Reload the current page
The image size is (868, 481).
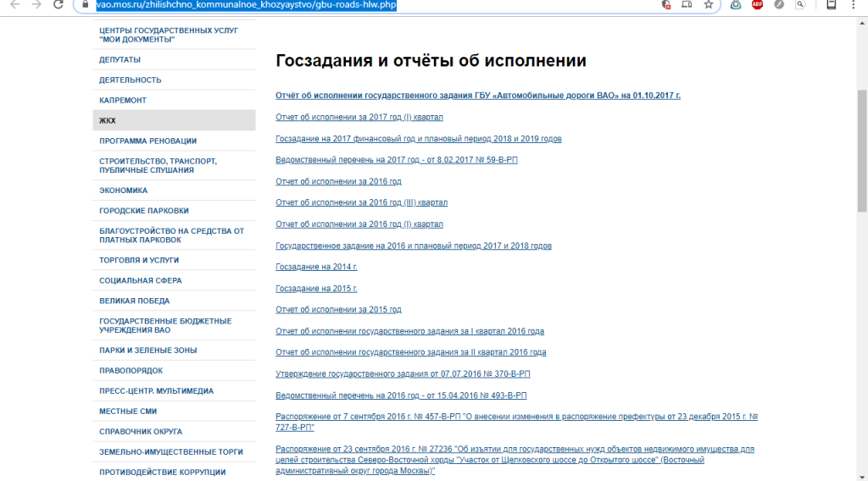[58, 4]
